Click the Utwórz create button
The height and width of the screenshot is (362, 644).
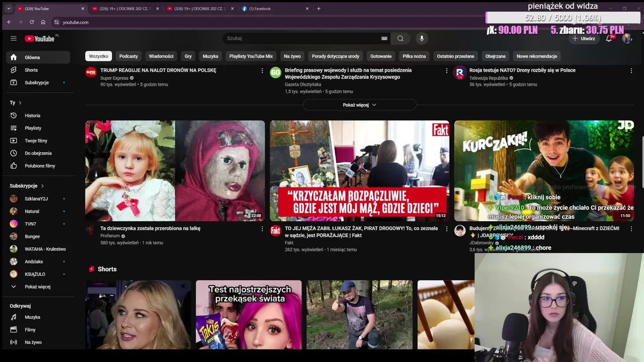pyautogui.click(x=584, y=38)
